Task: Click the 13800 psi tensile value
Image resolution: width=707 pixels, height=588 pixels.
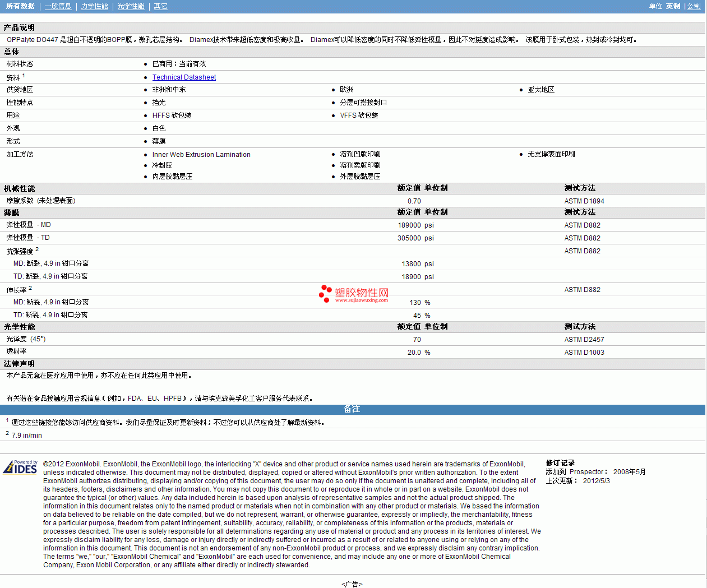Action: click(418, 264)
